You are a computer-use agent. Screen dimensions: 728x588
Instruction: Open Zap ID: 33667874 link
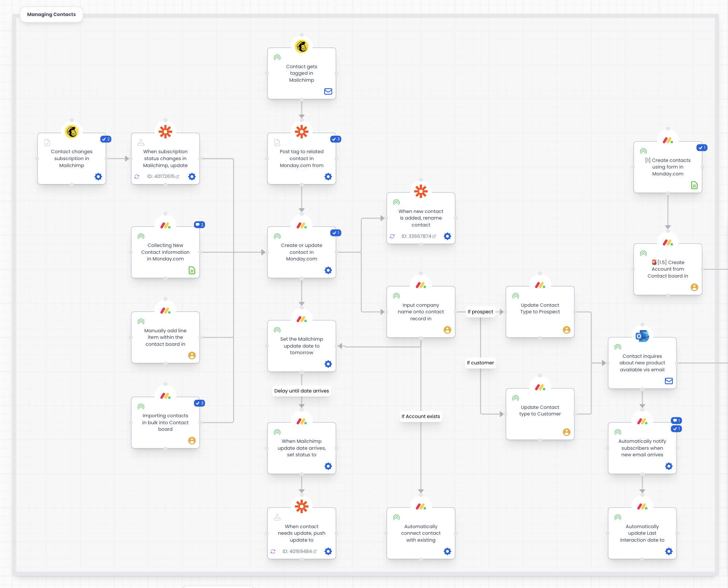coord(419,236)
